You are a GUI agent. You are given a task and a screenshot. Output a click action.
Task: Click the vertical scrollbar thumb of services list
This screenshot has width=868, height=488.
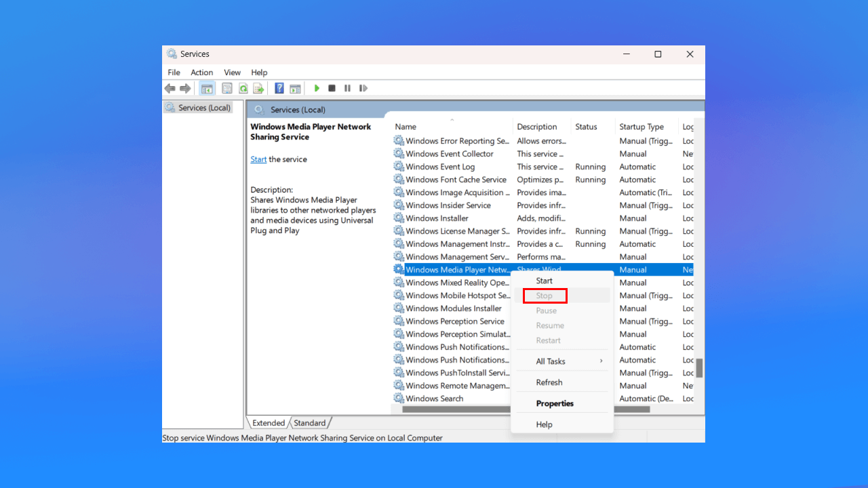pos(699,368)
